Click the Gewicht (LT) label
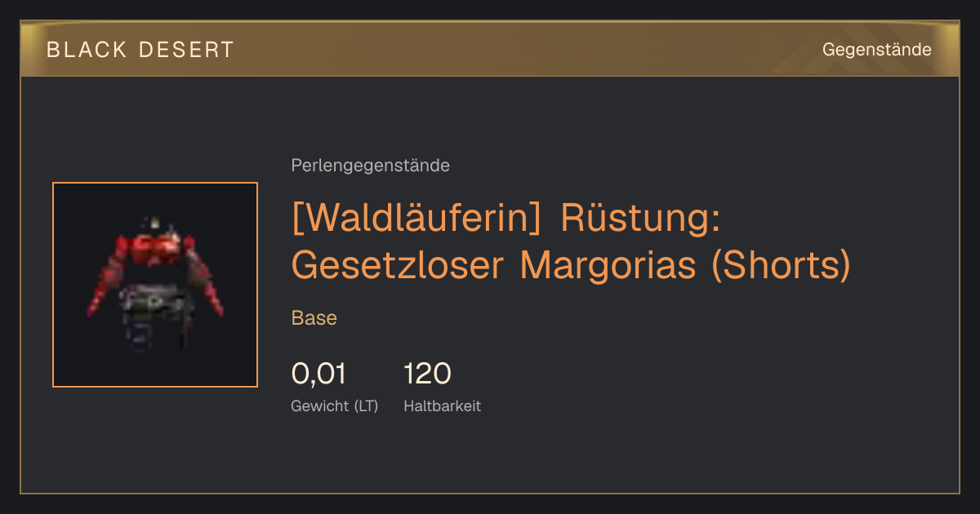 (x=335, y=405)
